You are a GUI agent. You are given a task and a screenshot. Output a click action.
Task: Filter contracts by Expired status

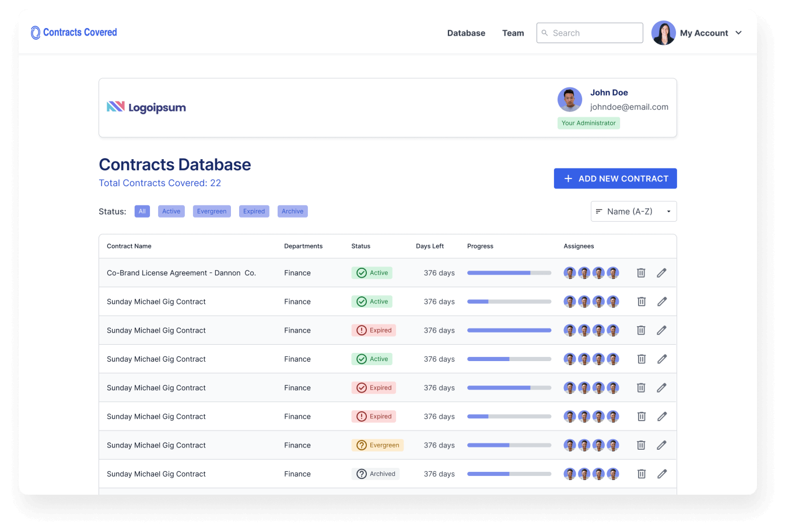pos(254,211)
